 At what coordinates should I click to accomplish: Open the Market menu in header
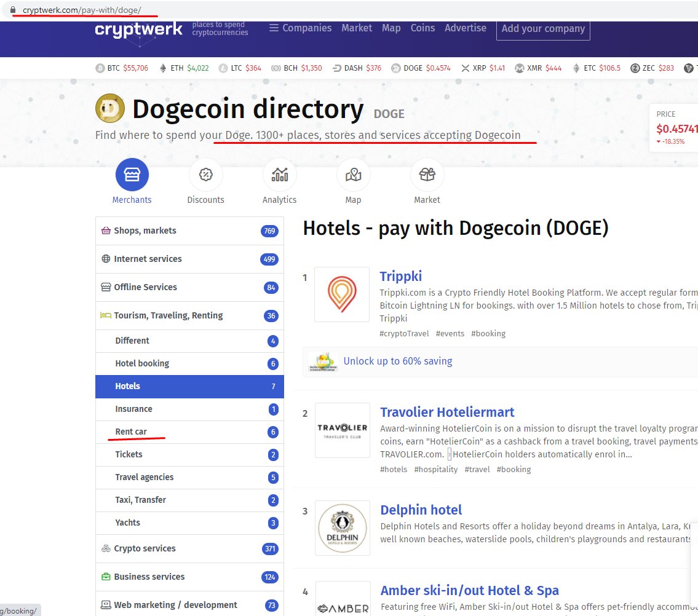(357, 28)
